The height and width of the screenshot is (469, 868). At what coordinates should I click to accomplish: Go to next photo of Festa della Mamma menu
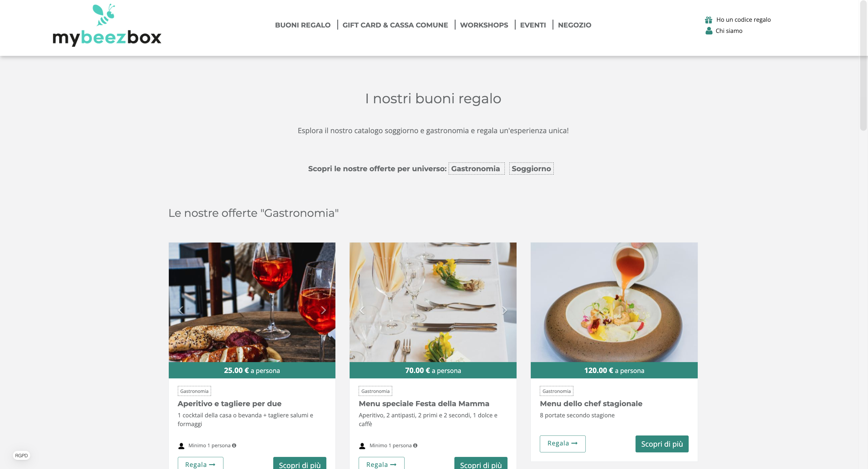[x=504, y=310]
